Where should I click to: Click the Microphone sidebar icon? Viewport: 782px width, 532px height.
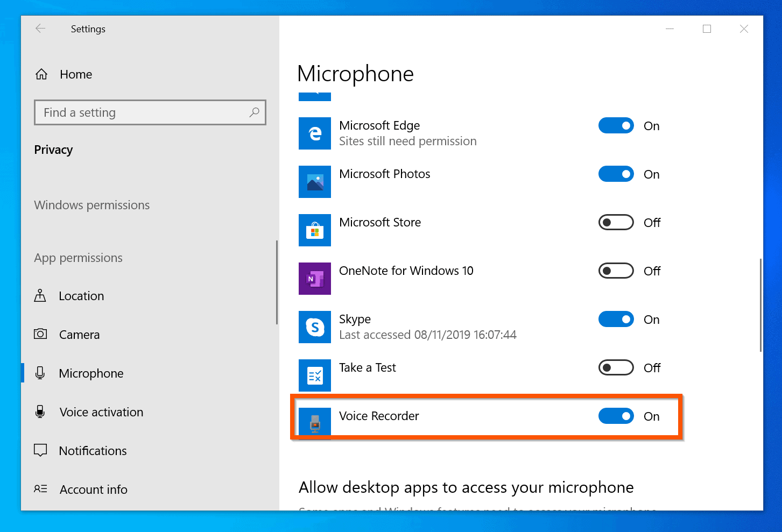coord(40,373)
